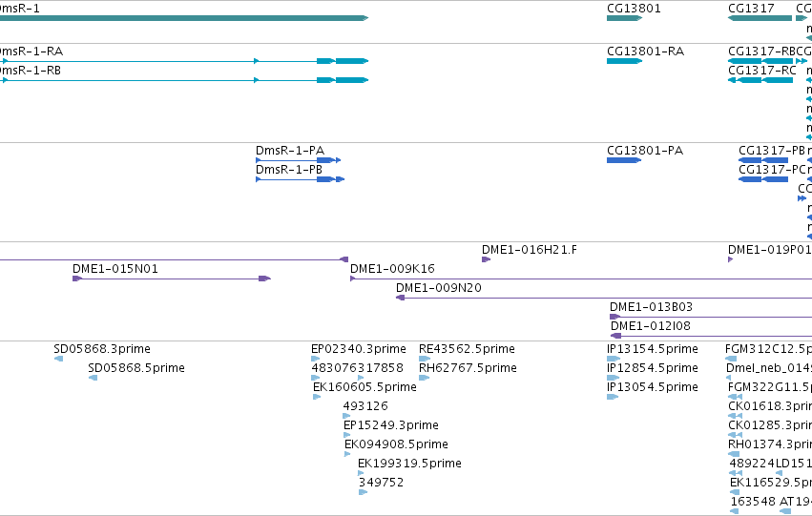Select EST EP15249.3prime
Screen dimensions: 812x516
coord(347,435)
